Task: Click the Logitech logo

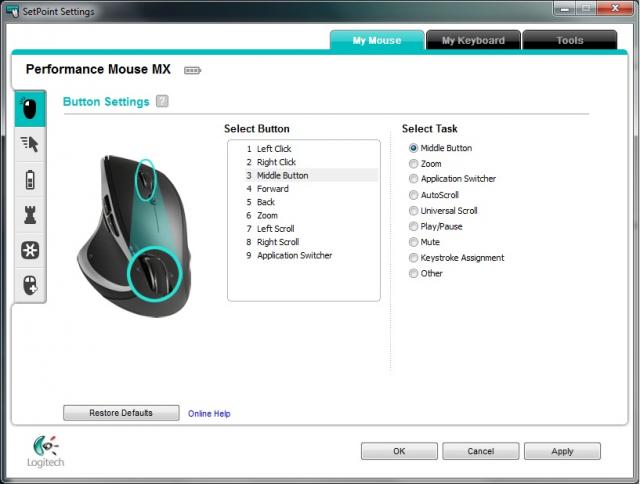Action: tap(46, 452)
